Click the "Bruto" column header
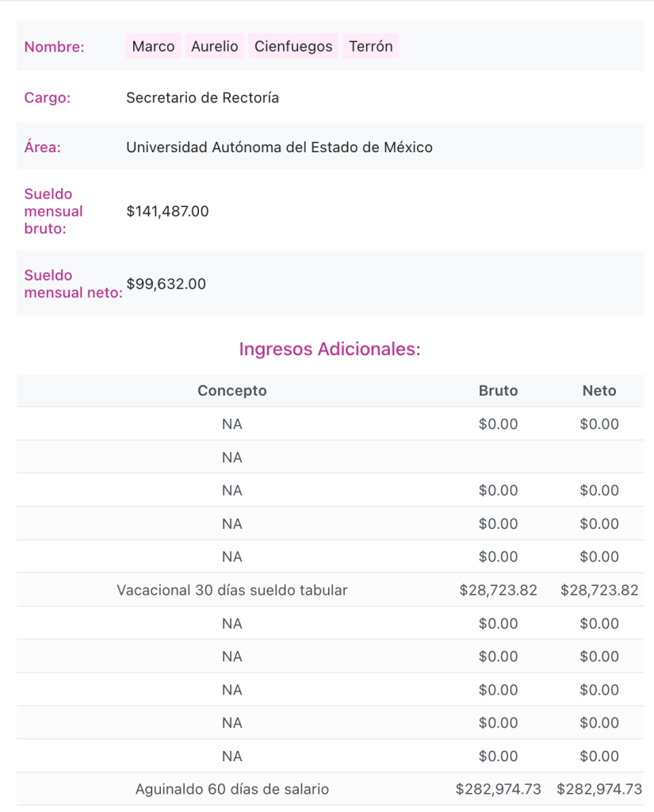654x812 pixels. click(498, 391)
